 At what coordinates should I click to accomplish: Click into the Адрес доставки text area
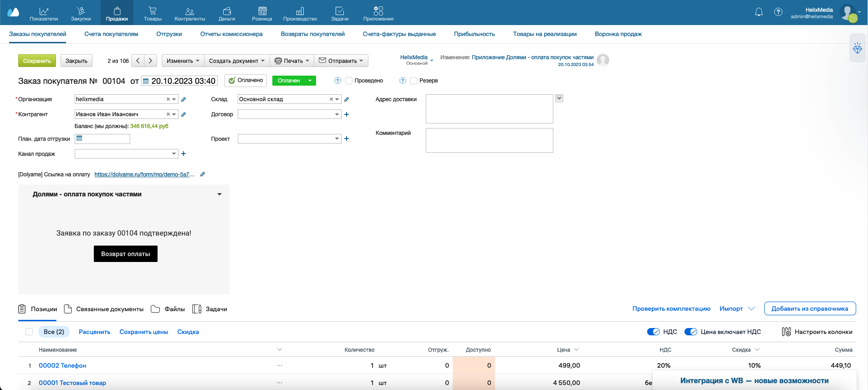[x=489, y=109]
